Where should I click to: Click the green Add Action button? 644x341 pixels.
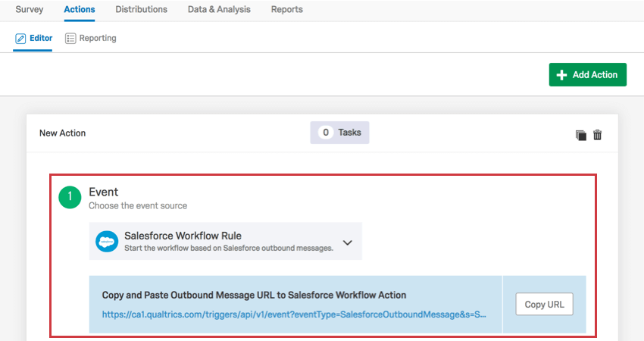[588, 75]
